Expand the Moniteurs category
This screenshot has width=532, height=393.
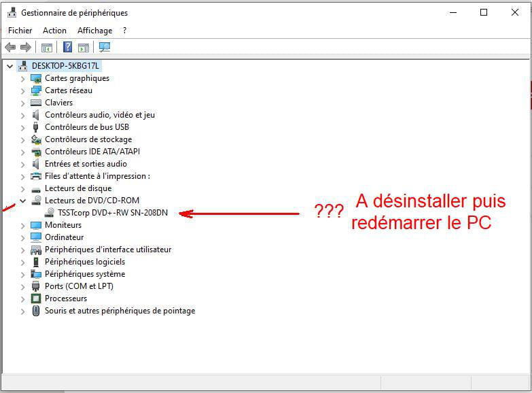pyautogui.click(x=22, y=226)
